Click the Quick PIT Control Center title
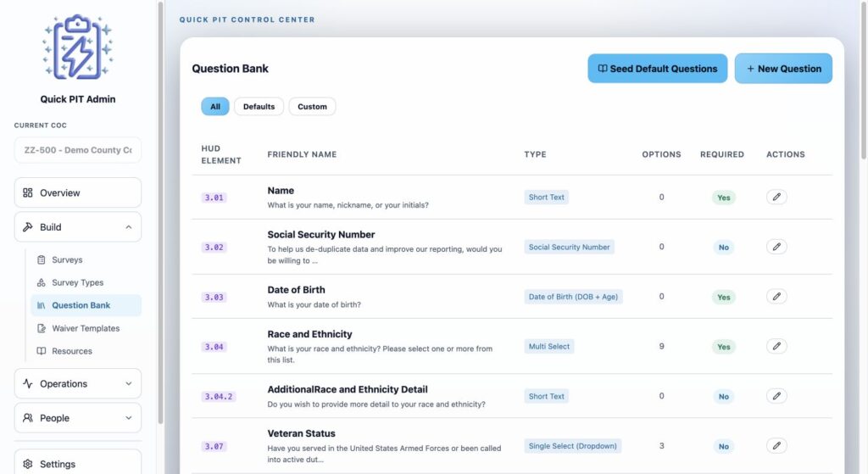 click(x=247, y=20)
